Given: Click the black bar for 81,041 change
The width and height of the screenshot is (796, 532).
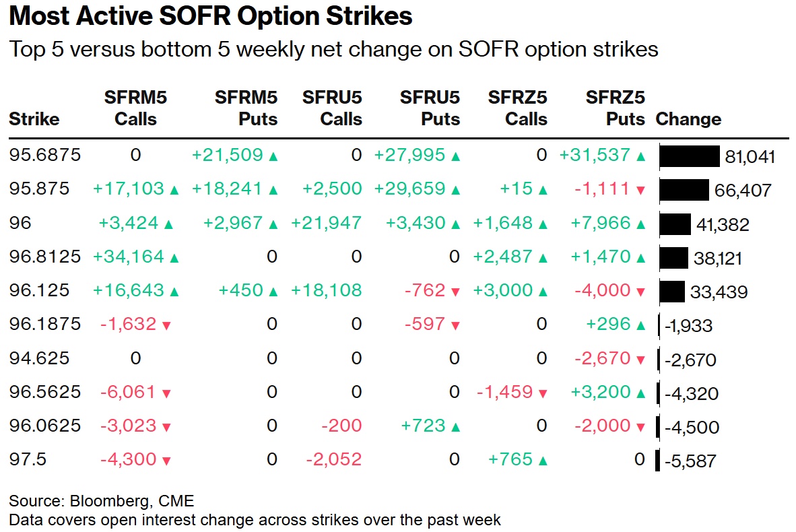Looking at the screenshot, I should tap(690, 156).
